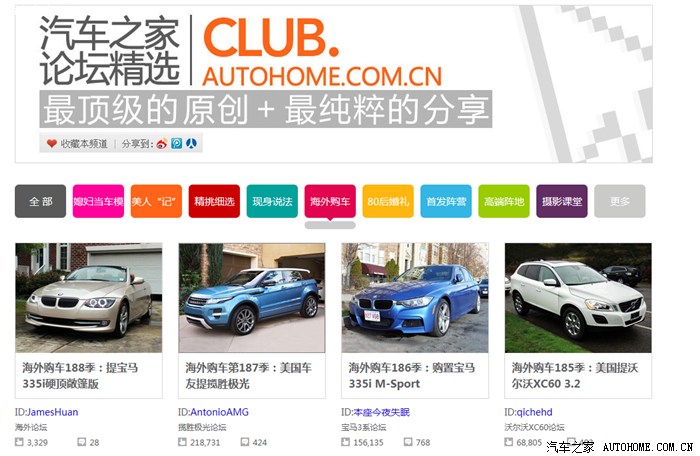Click view-count icon under JamesHuan post

coord(19,442)
